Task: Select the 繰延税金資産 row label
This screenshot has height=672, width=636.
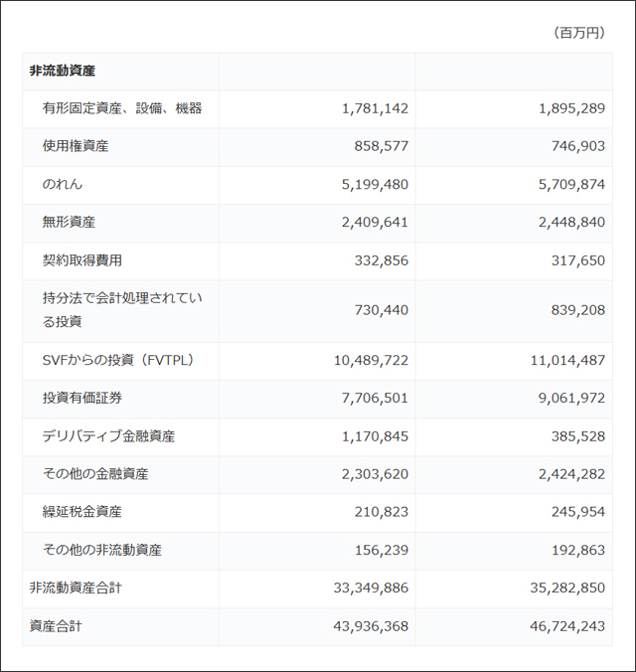Action: [x=82, y=512]
